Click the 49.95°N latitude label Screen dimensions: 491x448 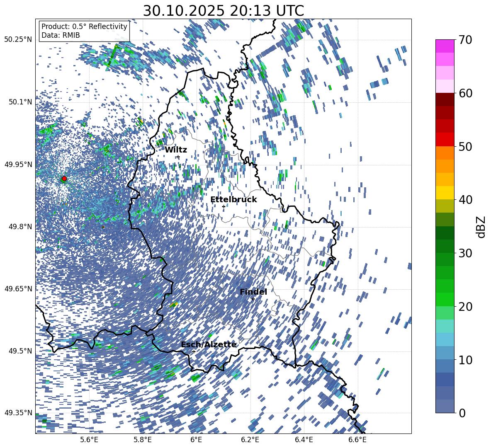click(18, 164)
